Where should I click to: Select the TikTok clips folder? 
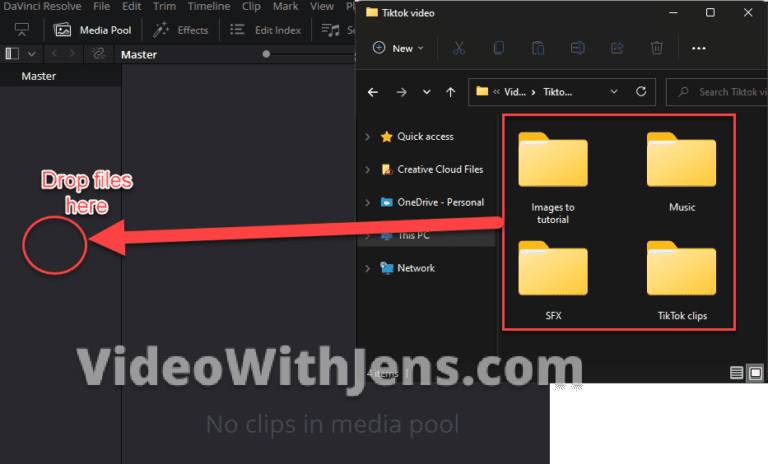tap(682, 281)
